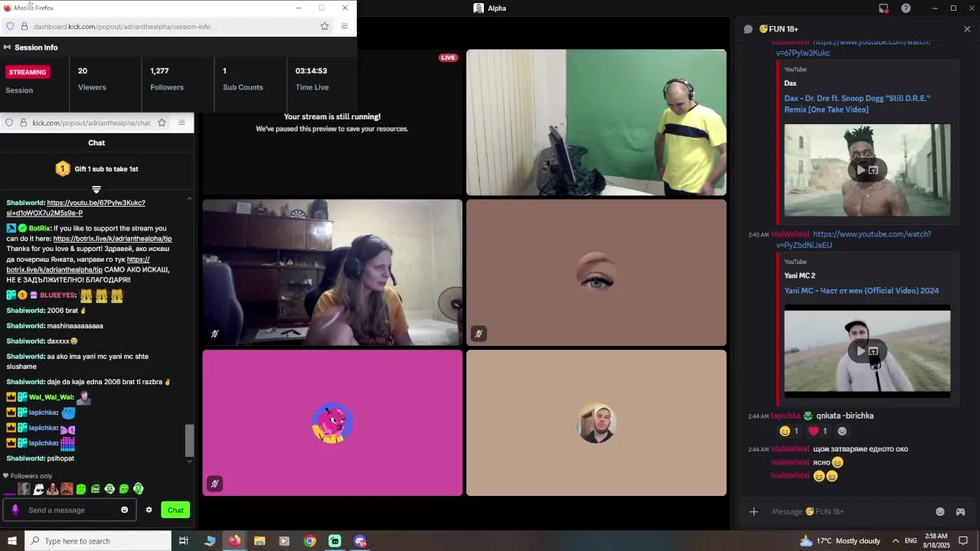This screenshot has width=980, height=551.
Task: Send message with green Chat button
Action: (175, 510)
